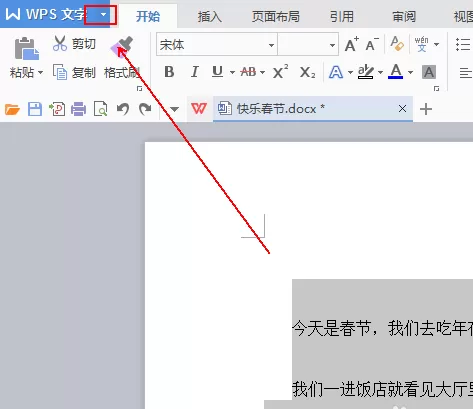Activate the 格式刷 format painter brush
The width and height of the screenshot is (473, 409).
coord(122,47)
